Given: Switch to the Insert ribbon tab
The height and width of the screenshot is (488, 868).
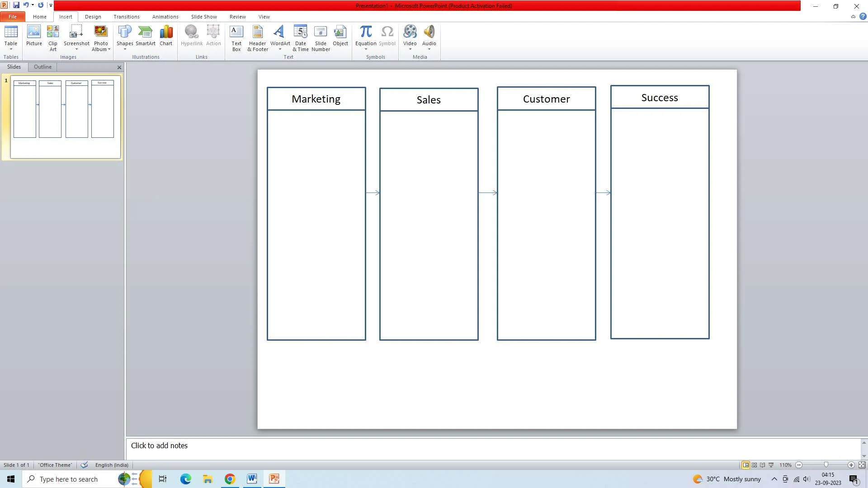Looking at the screenshot, I should (x=66, y=16).
